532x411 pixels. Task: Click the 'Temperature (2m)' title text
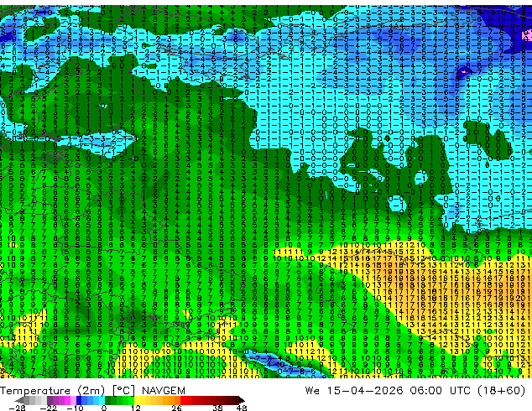pyautogui.click(x=52, y=391)
